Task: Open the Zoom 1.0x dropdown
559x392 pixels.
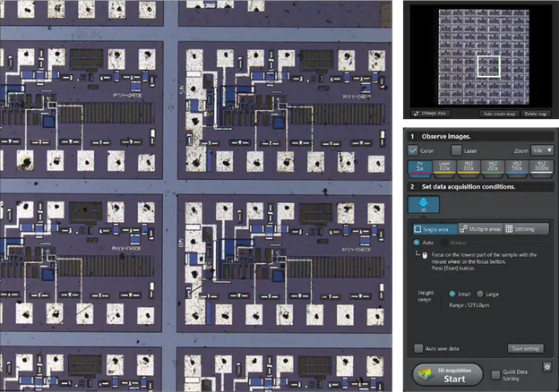Action: tap(542, 150)
